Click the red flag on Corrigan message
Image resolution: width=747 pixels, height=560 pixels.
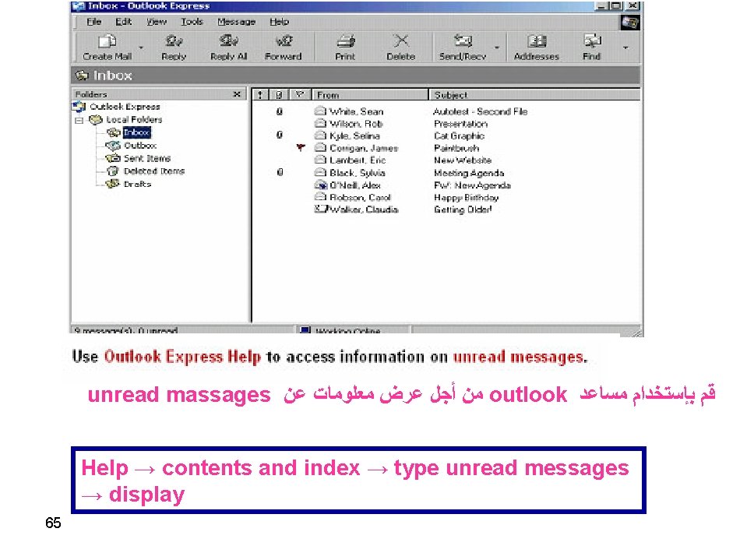pyautogui.click(x=300, y=148)
